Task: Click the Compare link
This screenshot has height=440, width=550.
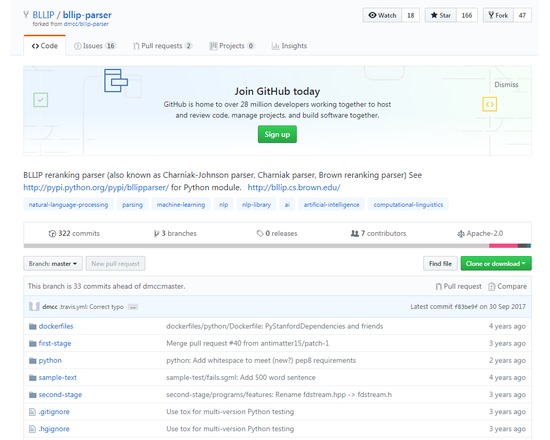Action: (508, 286)
